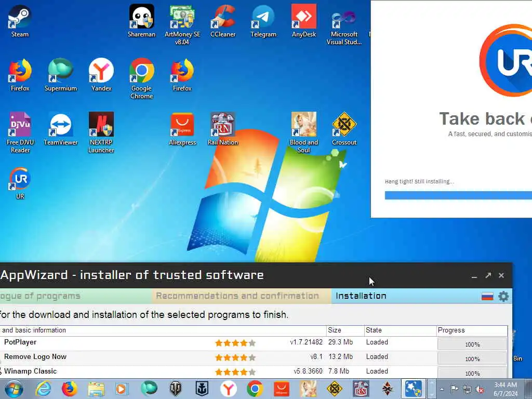Open Action Center flag in tray
This screenshot has width=532, height=399.
coord(454,389)
